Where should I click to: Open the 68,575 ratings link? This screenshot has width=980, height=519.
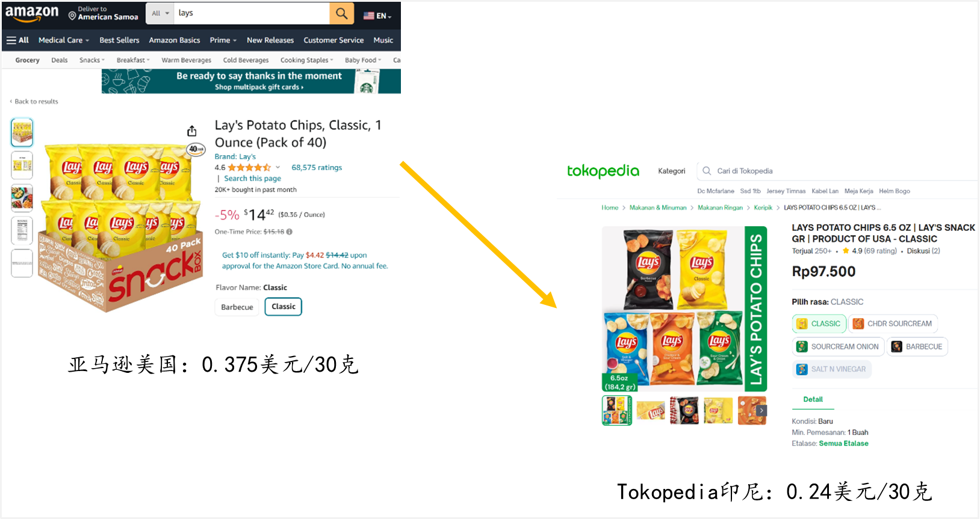click(x=317, y=168)
